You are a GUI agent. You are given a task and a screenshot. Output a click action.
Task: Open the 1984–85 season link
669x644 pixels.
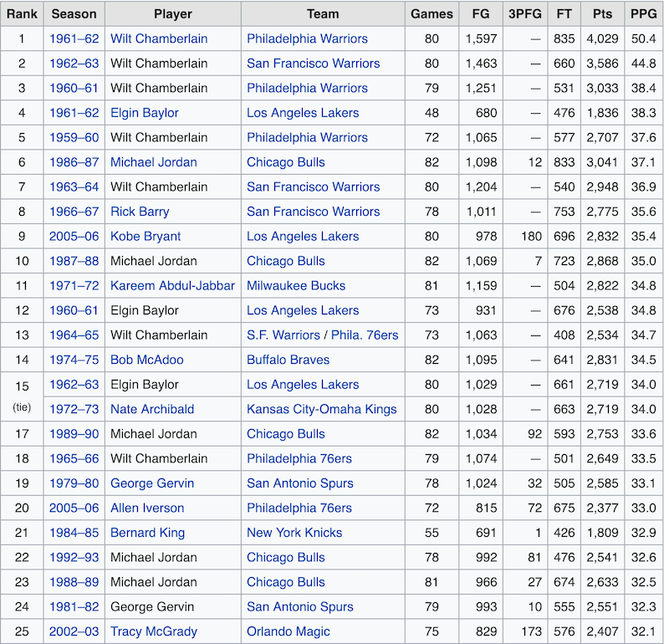point(74,533)
